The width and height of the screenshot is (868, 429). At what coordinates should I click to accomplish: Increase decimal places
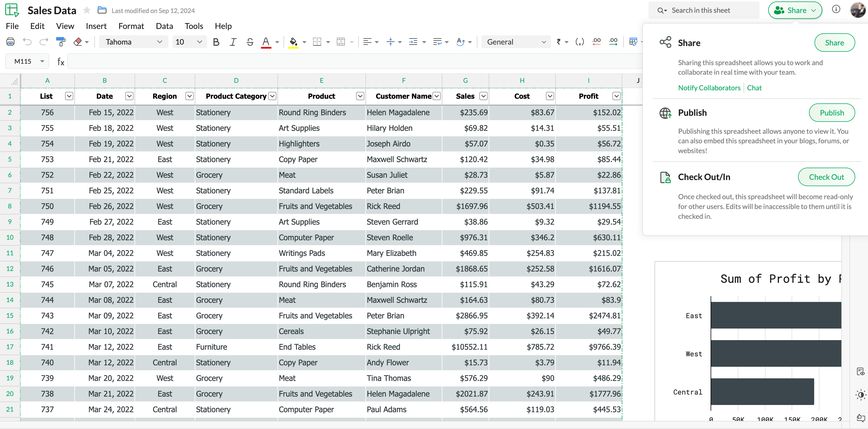[613, 41]
